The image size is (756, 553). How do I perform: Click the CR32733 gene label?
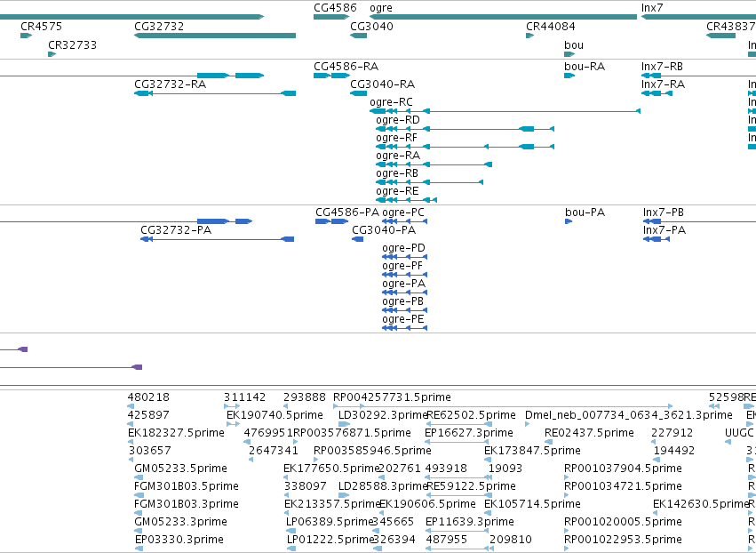pos(72,45)
